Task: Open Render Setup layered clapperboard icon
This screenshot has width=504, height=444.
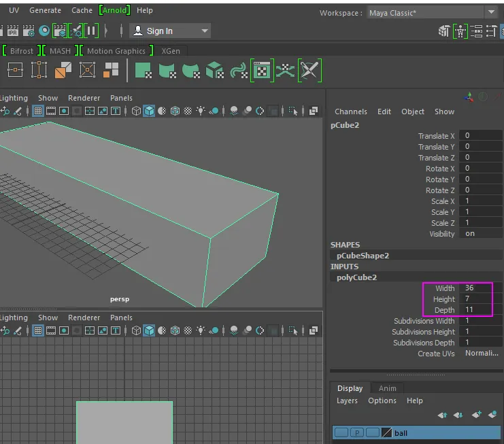Action: coord(60,31)
